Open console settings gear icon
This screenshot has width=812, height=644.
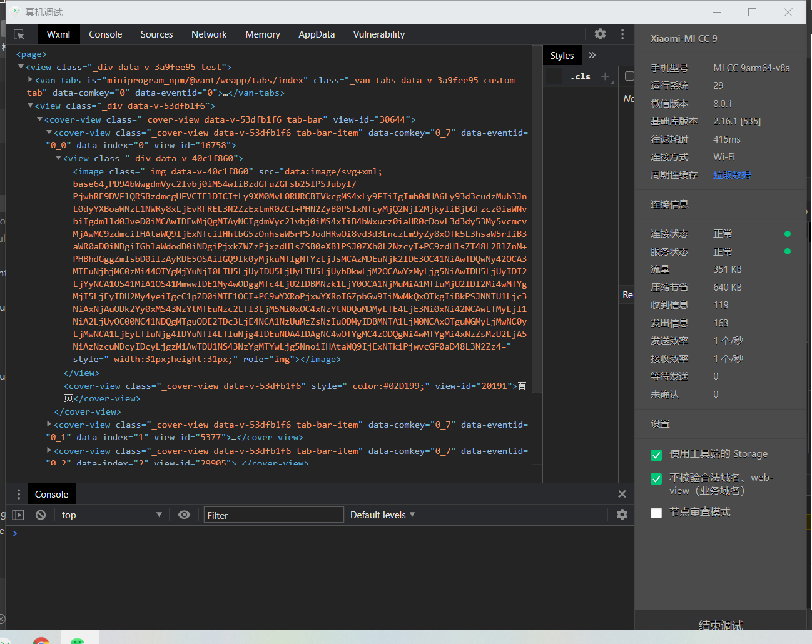(622, 515)
